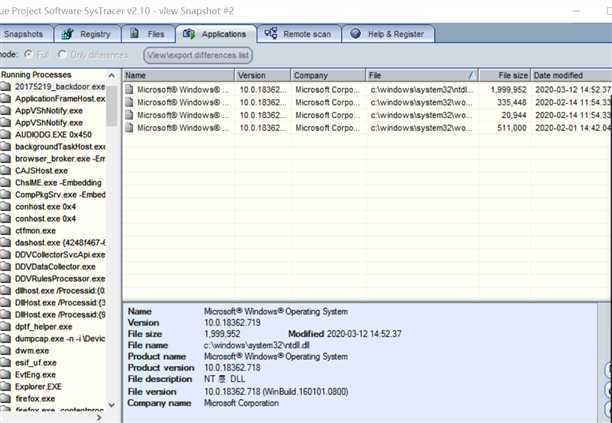Screen dimensions: 612x423
Task: Click folder icon for ctfmon.exe
Action: (5, 231)
